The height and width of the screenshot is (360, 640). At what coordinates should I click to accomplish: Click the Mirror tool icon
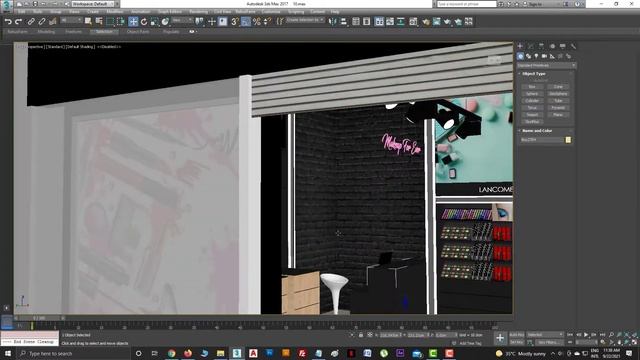coord(333,22)
